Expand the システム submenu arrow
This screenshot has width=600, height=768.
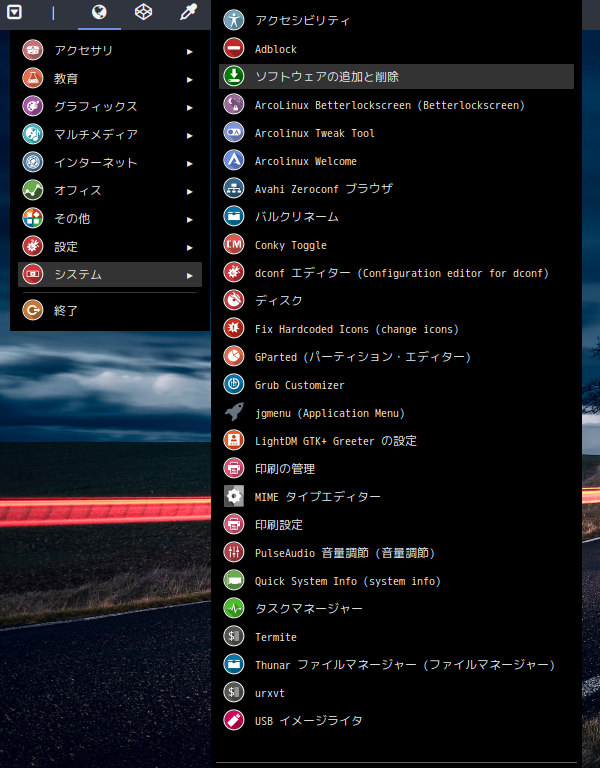[190, 276]
